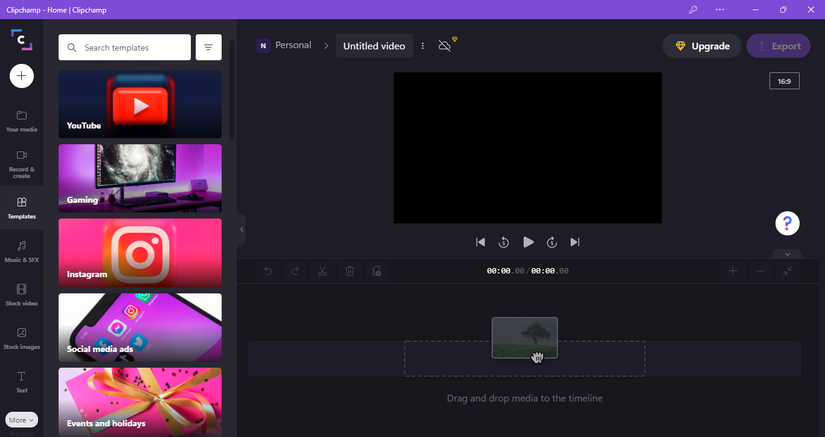Image resolution: width=825 pixels, height=437 pixels.
Task: Open Record & create sidebar section
Action: coord(22,163)
